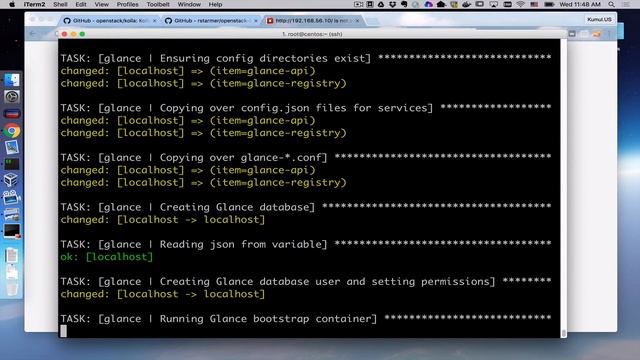Image resolution: width=640 pixels, height=360 pixels.
Task: Open the Window menu
Action: point(189,4)
